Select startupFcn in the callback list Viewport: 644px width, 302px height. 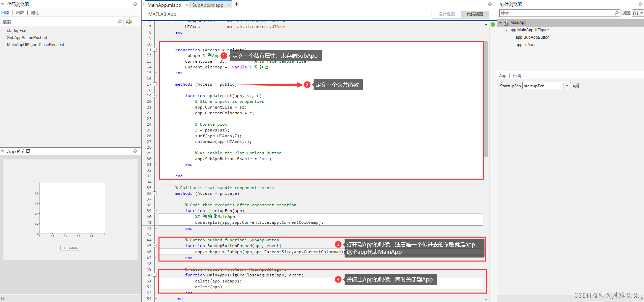click(17, 31)
